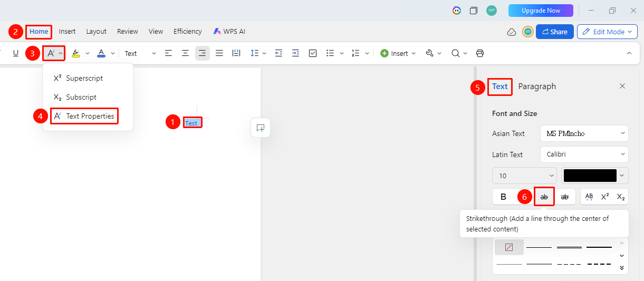Click the green profile avatar in title bar
This screenshot has width=644, height=281.
coord(492,11)
